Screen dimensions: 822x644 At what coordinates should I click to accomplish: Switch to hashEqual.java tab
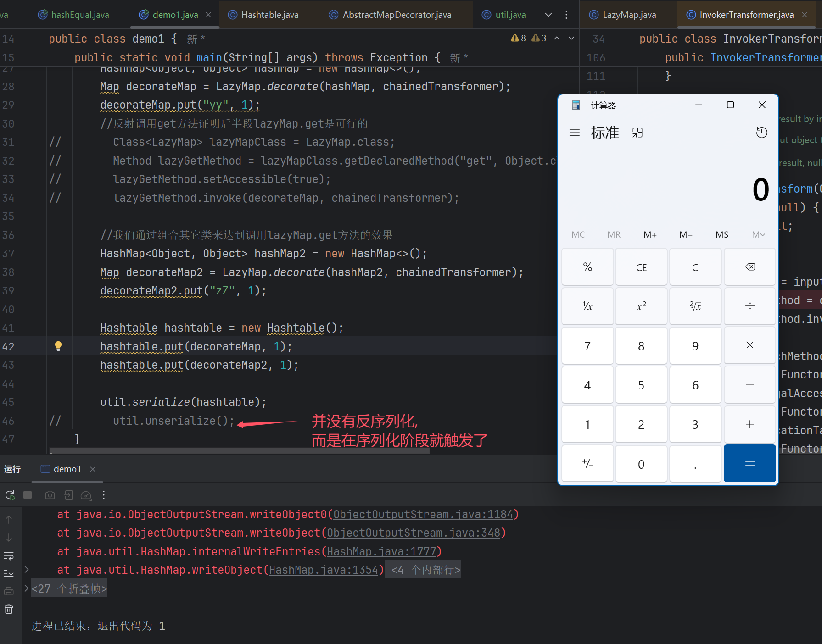click(x=73, y=15)
